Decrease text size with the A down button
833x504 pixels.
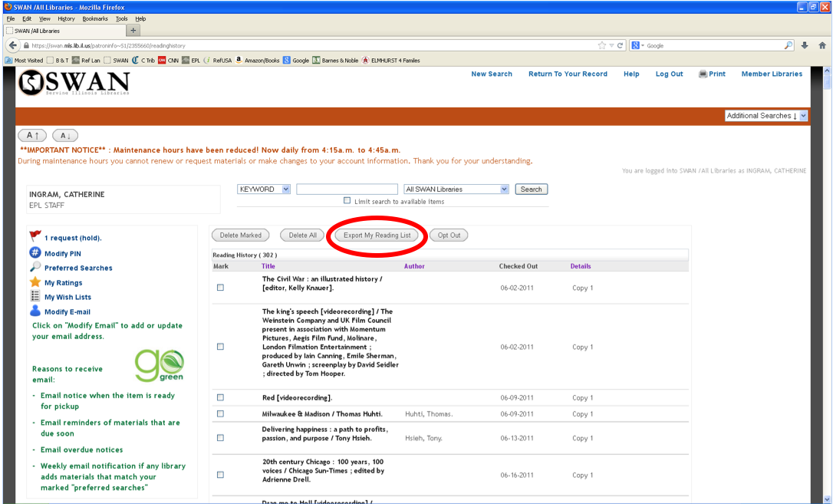tap(64, 136)
